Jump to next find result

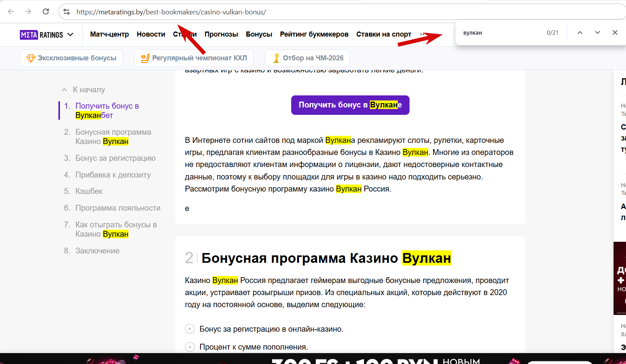598,33
